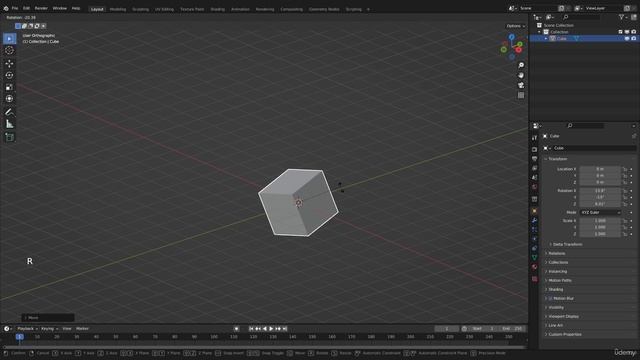Toggle Location X lock icon
Screen dimensions: 640x360
pos(625,169)
